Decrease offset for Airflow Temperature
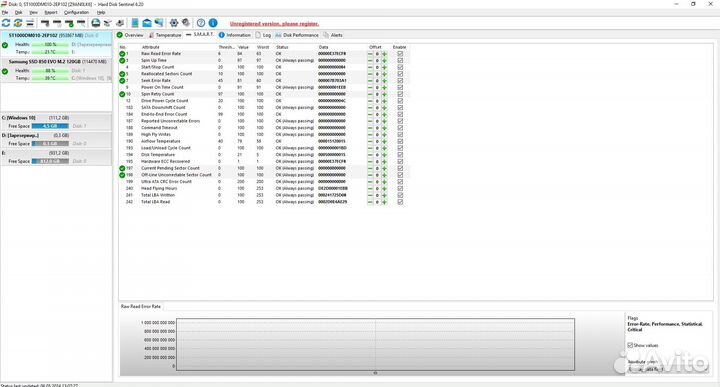 (x=370, y=141)
